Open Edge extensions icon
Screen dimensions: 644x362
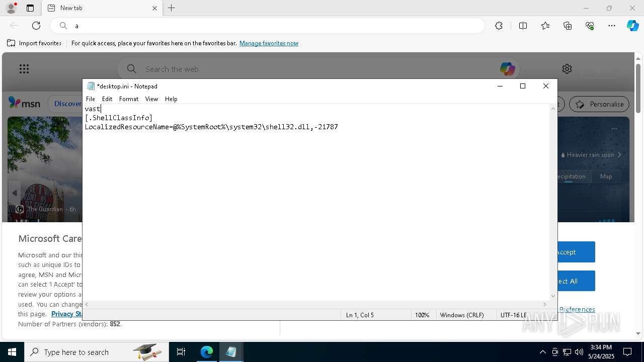coord(499,26)
